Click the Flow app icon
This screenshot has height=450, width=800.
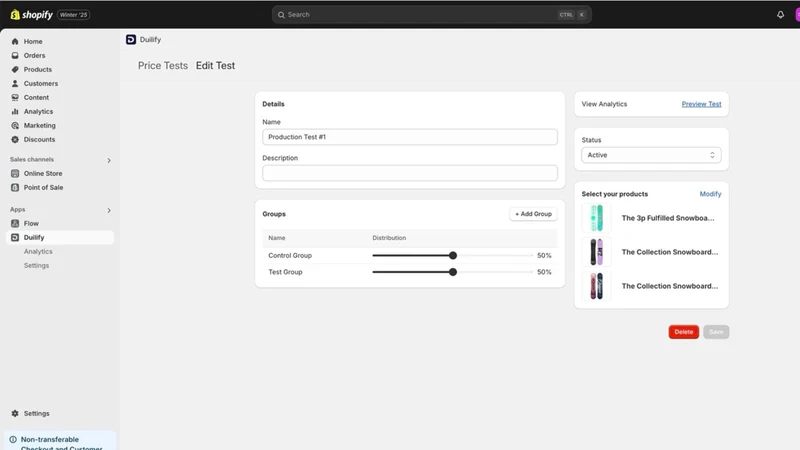(x=15, y=223)
